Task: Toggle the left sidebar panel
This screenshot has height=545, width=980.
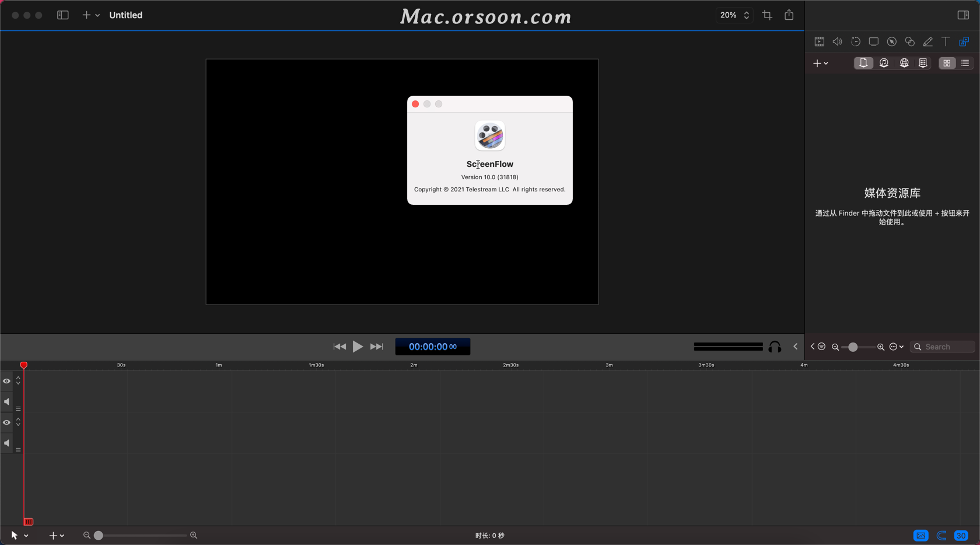Action: click(x=63, y=15)
